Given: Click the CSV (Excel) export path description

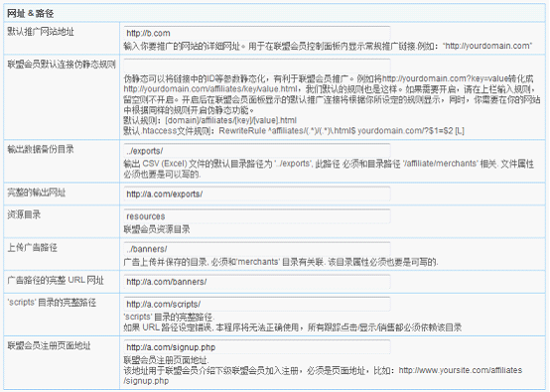Looking at the screenshot, I should pos(329,169).
